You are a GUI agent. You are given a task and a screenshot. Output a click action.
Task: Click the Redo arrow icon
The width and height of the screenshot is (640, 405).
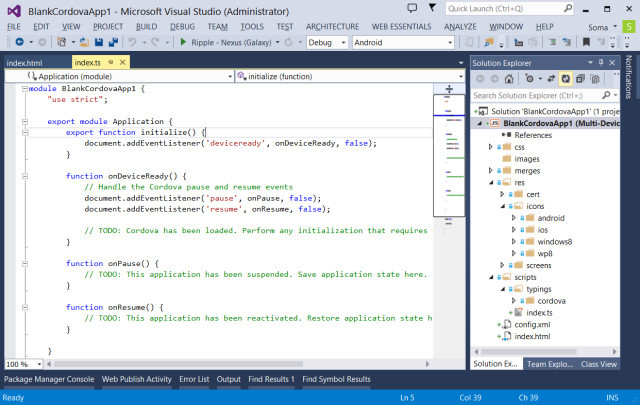(155, 42)
